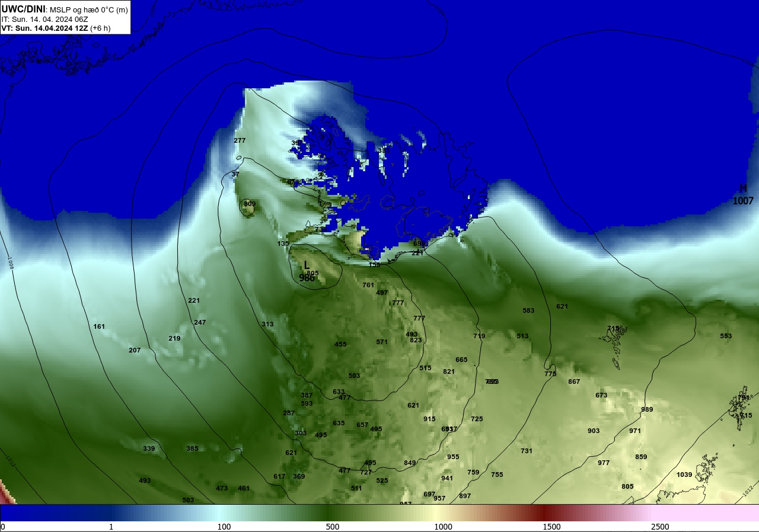Screen dimensions: 759x532
Task: Click the map value 339
Action: [x=149, y=448]
